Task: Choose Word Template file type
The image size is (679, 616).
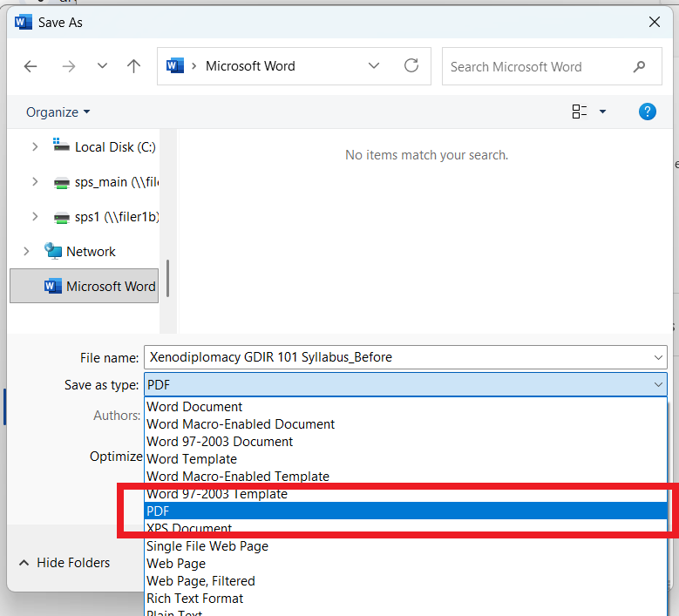Action: [x=405, y=459]
